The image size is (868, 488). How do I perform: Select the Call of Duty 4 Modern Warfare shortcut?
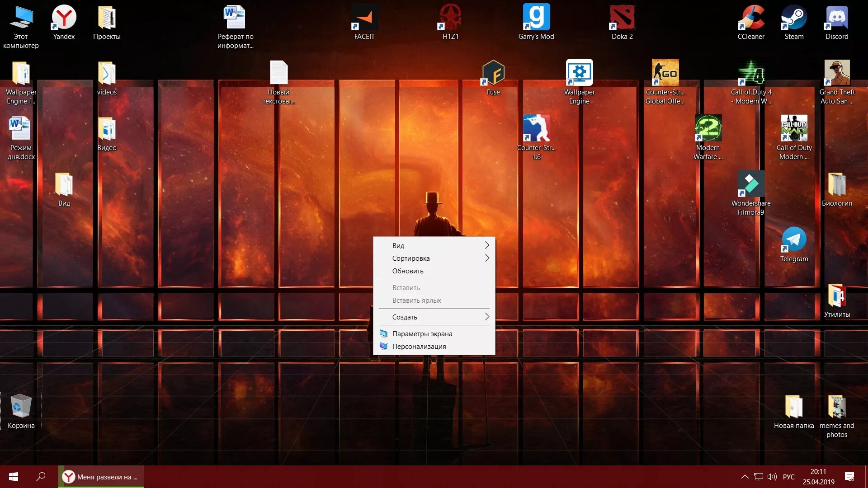click(751, 82)
